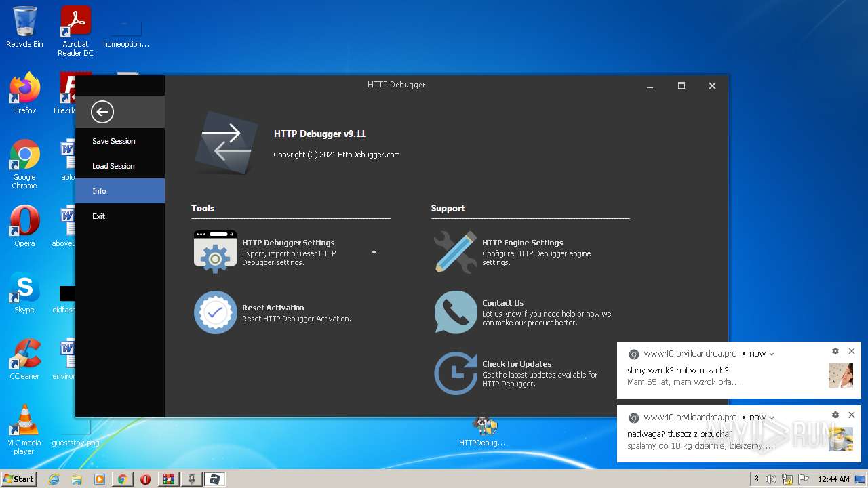The height and width of the screenshot is (488, 868).
Task: Click the 'nadwaga? tłuszcz z brzucha?' headline
Action: click(679, 434)
